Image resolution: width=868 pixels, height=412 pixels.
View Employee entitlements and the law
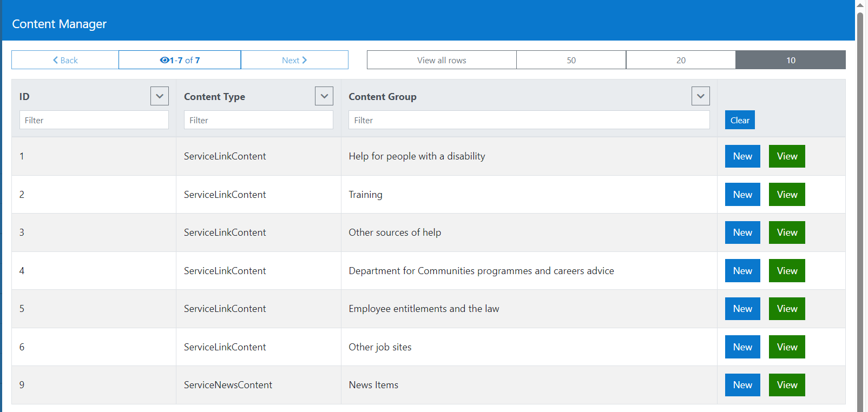(787, 309)
